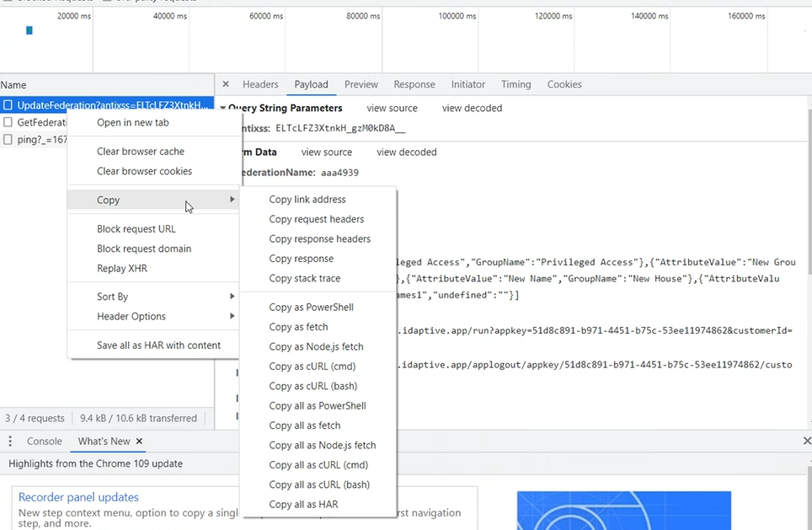Close the request details pane

[225, 84]
